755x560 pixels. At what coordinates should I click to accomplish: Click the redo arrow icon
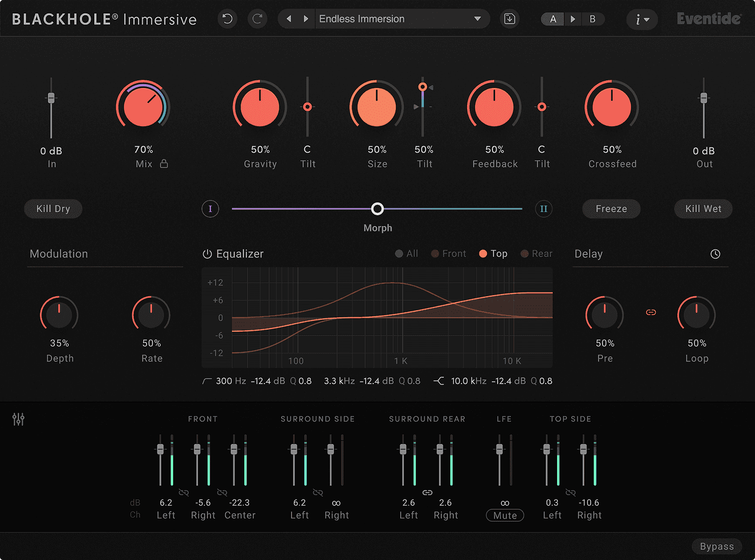tap(258, 19)
